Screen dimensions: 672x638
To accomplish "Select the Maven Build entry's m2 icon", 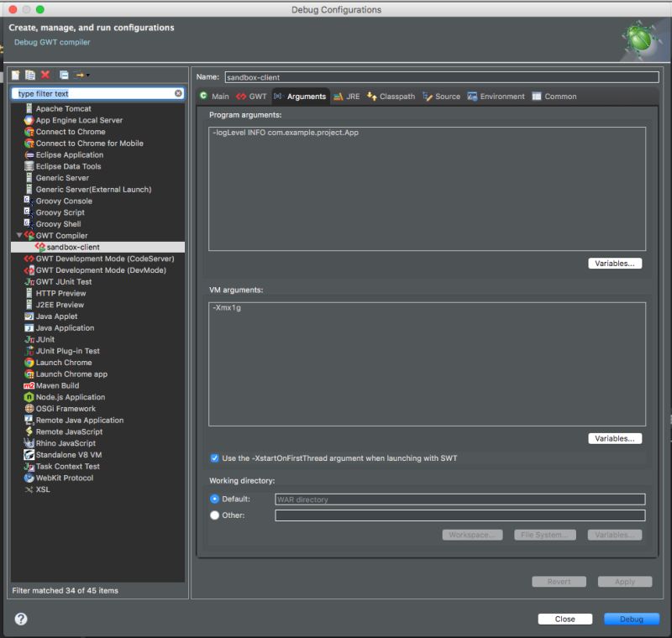I will coord(28,385).
